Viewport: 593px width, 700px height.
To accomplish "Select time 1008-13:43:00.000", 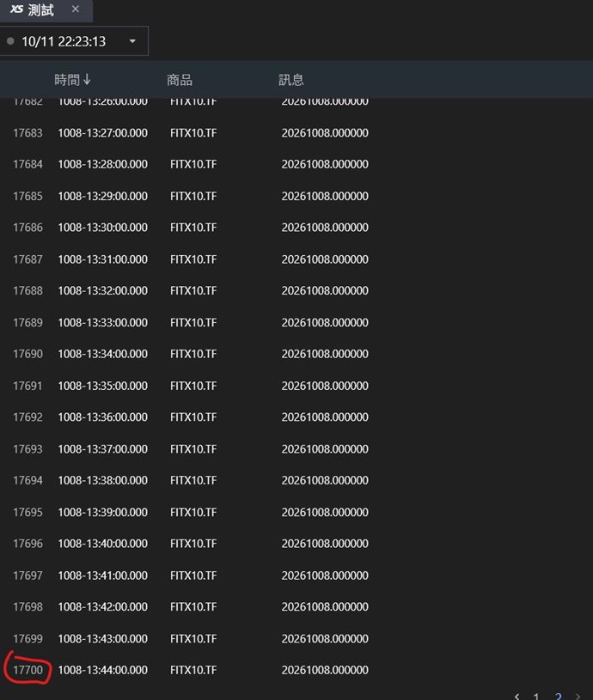I will coord(103,638).
